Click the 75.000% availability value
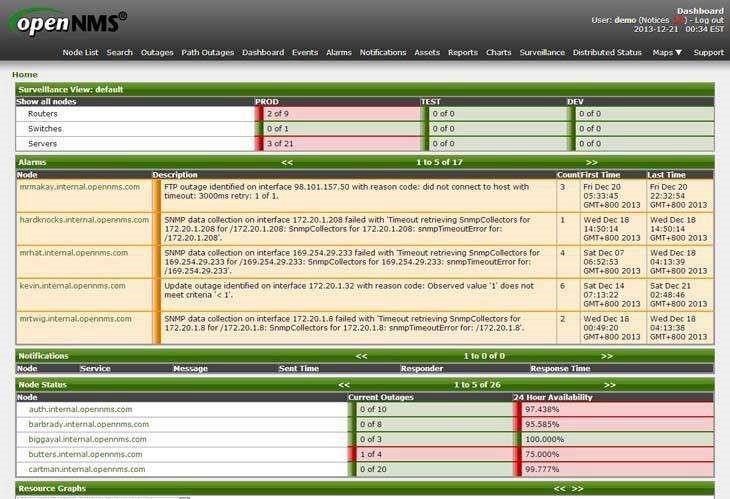This screenshot has height=499, width=730. point(542,454)
